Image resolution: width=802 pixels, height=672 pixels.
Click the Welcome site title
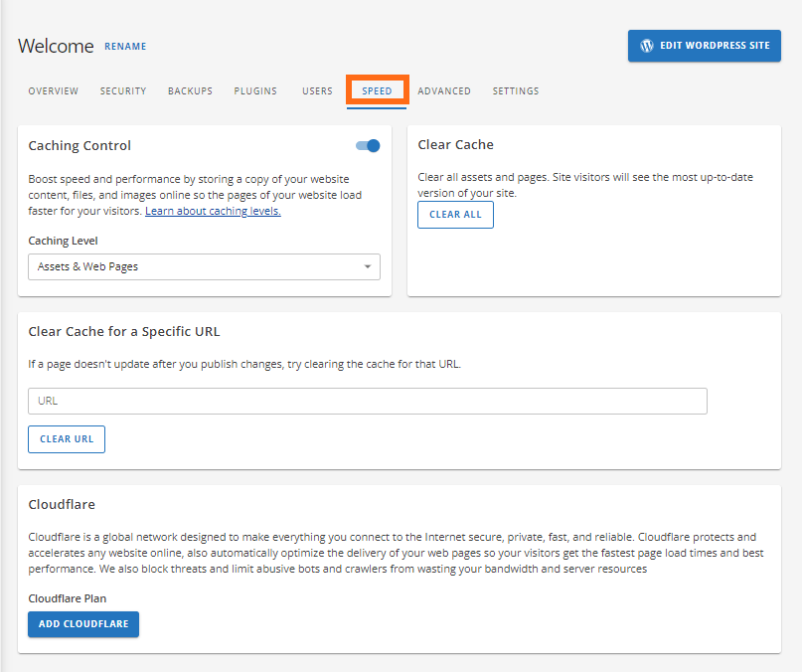[x=55, y=45]
